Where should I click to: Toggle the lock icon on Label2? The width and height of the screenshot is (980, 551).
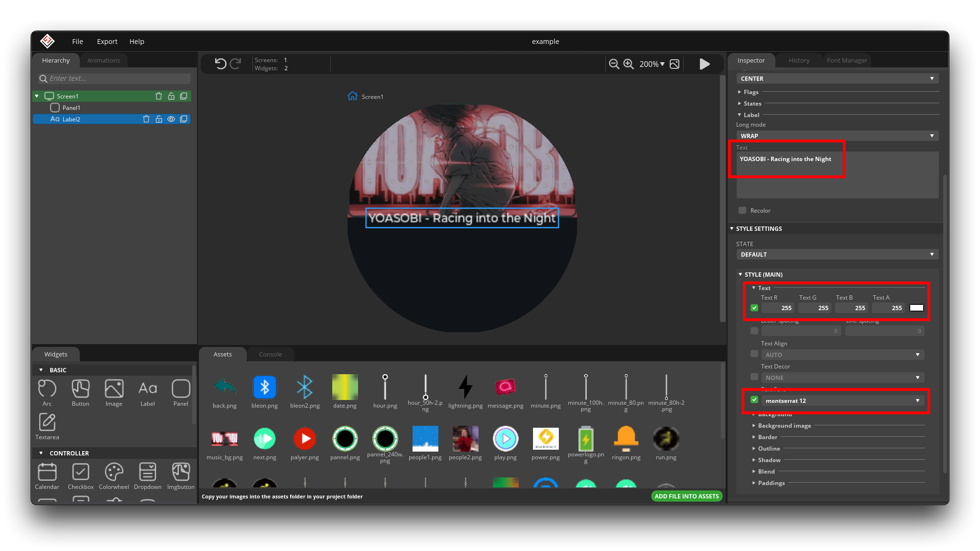159,119
